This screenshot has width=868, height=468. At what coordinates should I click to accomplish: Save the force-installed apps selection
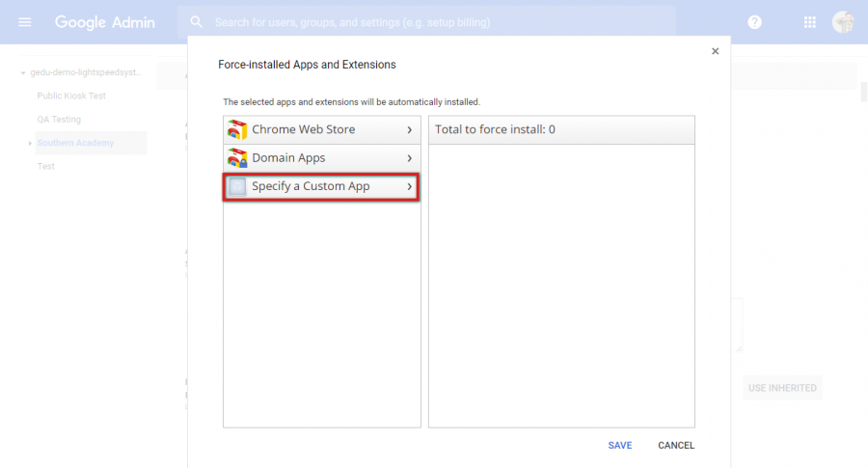pos(620,445)
